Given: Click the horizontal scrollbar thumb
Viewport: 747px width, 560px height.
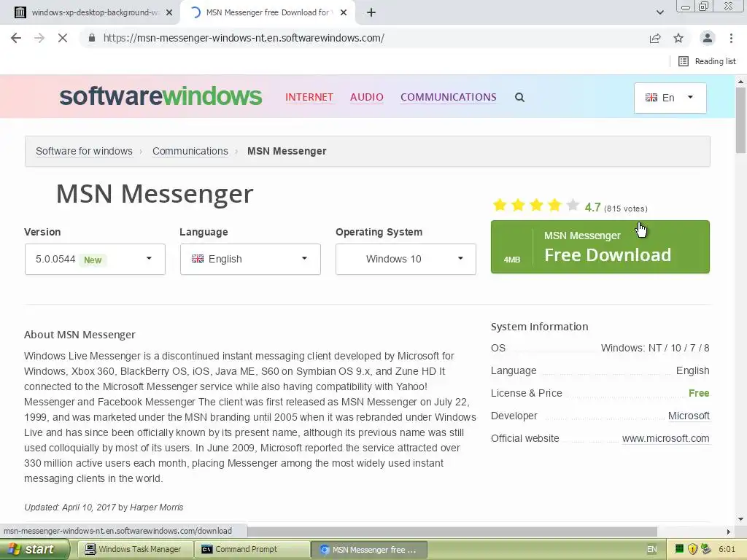Looking at the screenshot, I should (x=452, y=531).
